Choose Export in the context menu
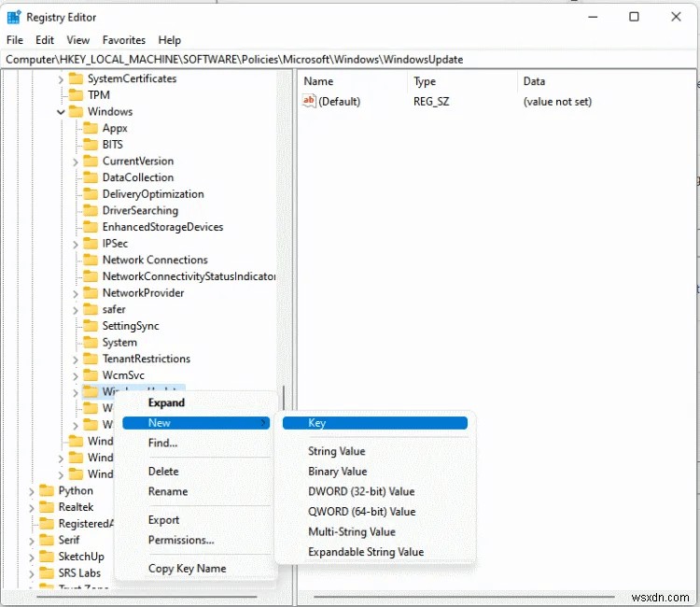Screen dimensions: 700x607 coord(196,520)
